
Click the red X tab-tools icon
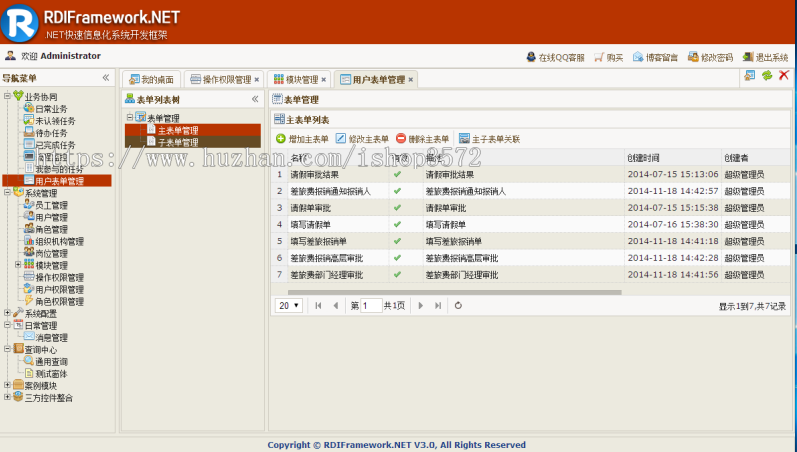784,75
